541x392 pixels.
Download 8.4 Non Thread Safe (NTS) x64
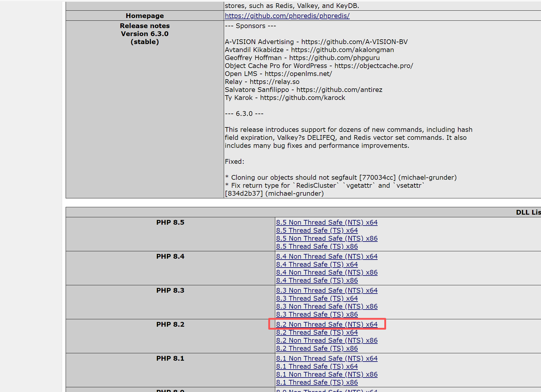click(327, 256)
